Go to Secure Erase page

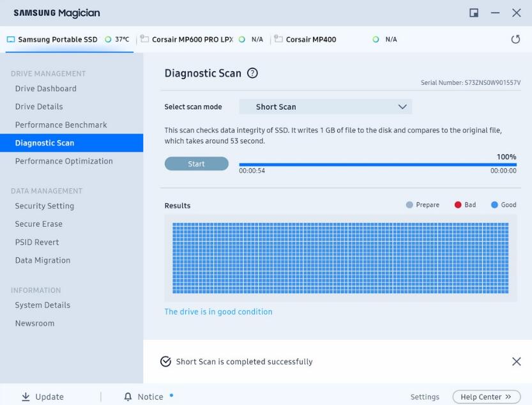39,224
